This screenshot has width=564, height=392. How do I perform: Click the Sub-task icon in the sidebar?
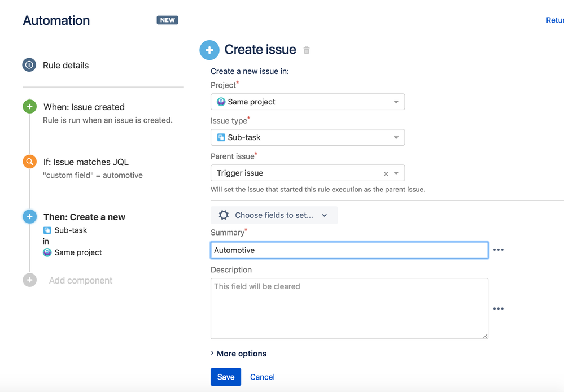47,230
